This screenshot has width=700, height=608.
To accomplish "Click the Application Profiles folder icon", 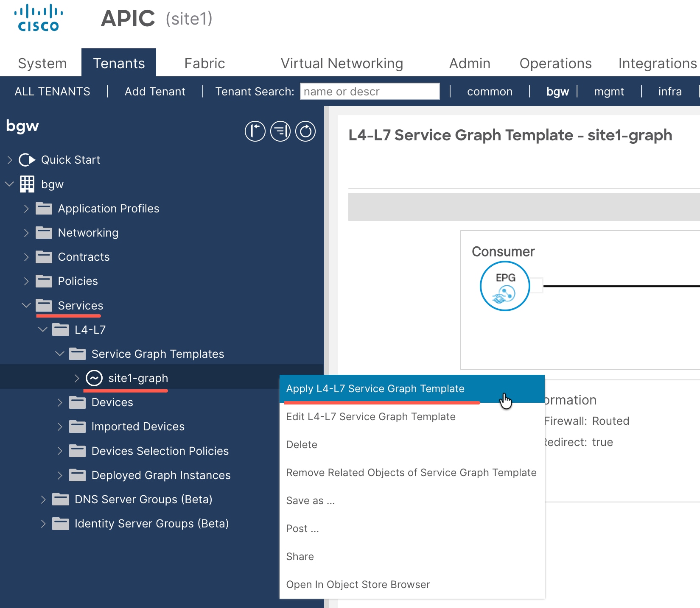I will [x=44, y=209].
